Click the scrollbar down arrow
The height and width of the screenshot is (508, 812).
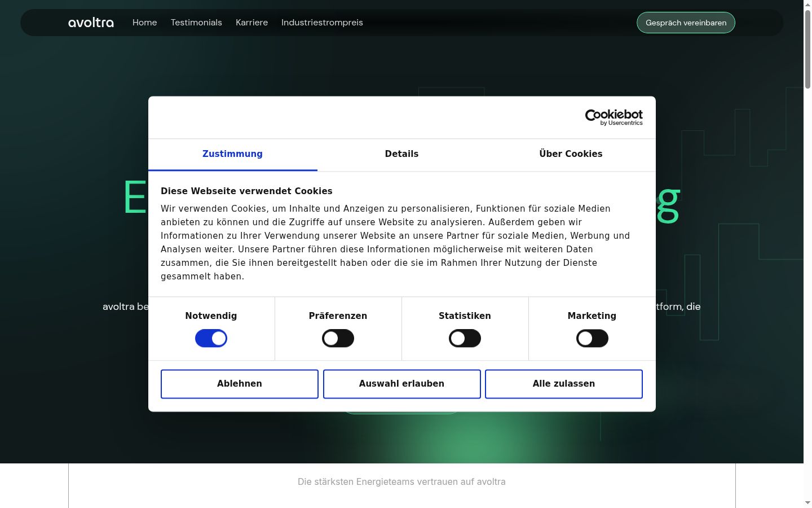(807, 502)
